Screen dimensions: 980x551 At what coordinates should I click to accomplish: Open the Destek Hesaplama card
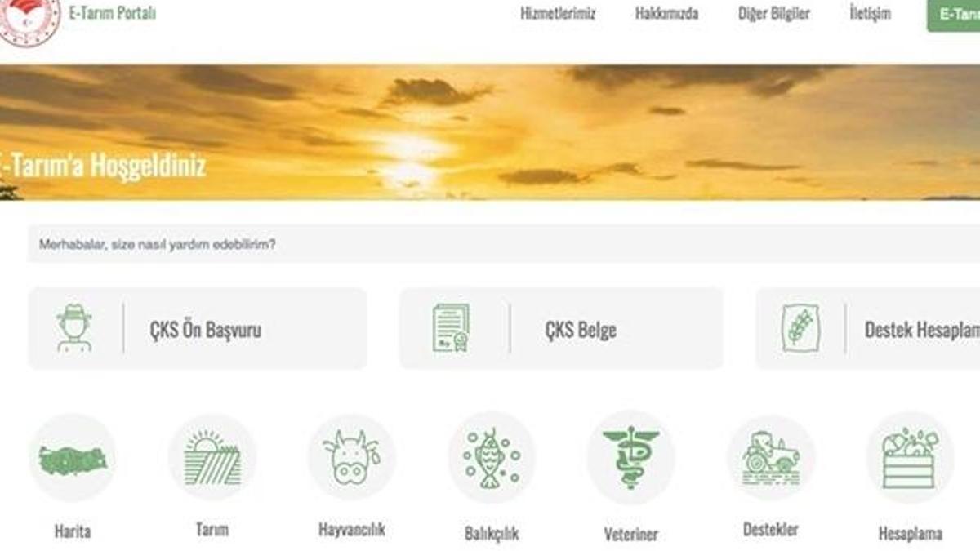(867, 328)
